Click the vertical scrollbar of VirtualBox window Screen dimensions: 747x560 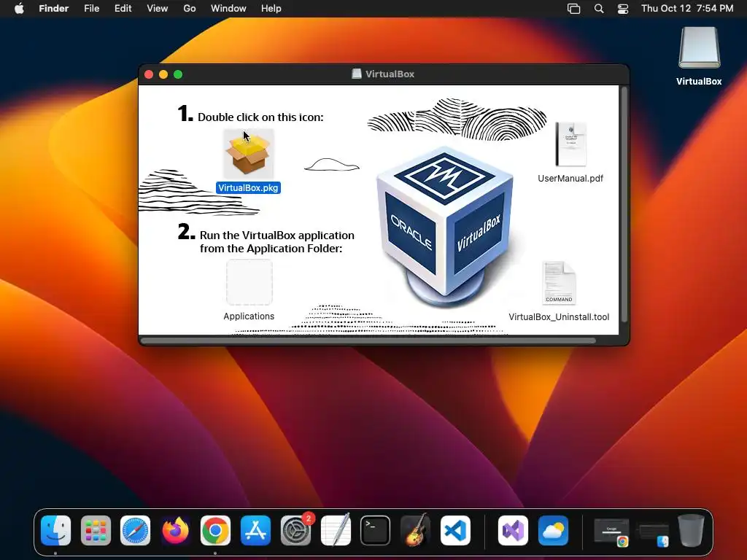[x=624, y=205]
